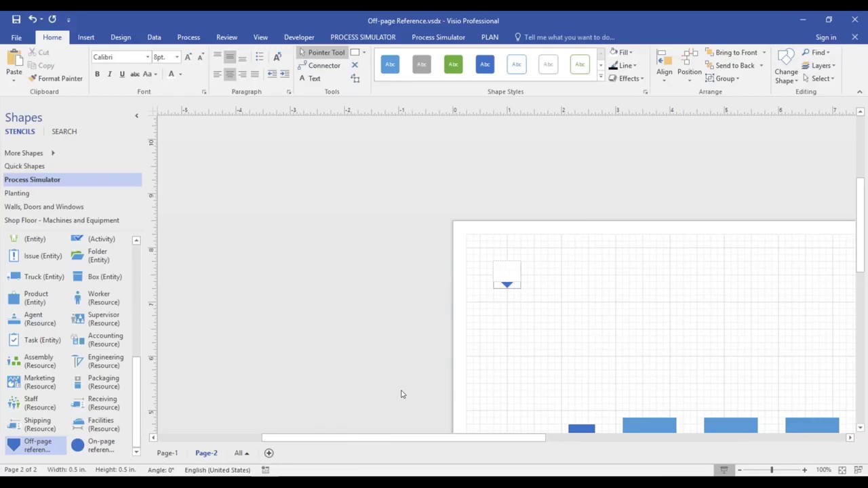Screen dimensions: 868x488
Task: Click the Insert Page plus button
Action: [x=269, y=453]
